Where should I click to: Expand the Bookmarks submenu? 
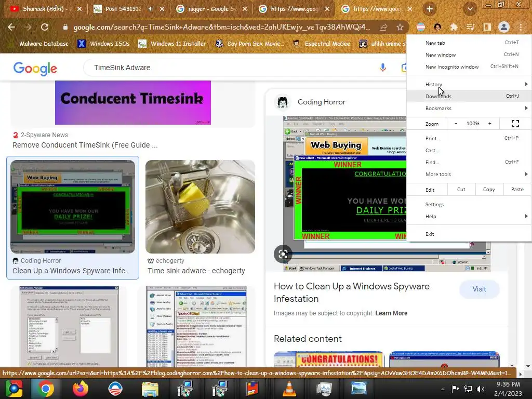pyautogui.click(x=469, y=108)
